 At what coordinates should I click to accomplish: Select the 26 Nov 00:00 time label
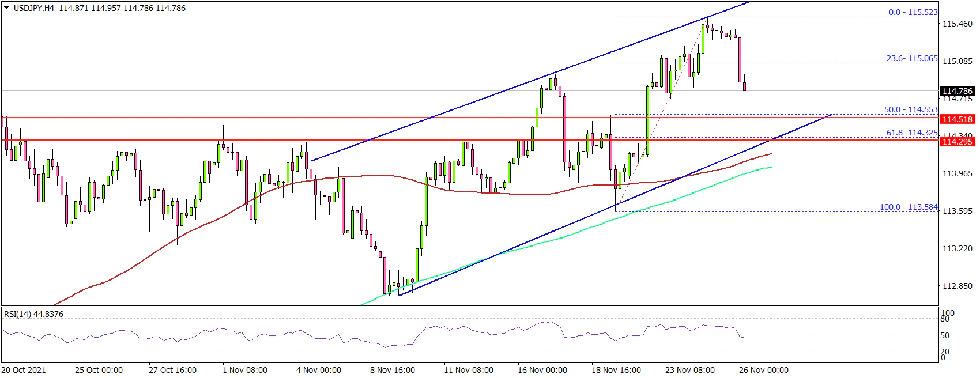coord(764,370)
